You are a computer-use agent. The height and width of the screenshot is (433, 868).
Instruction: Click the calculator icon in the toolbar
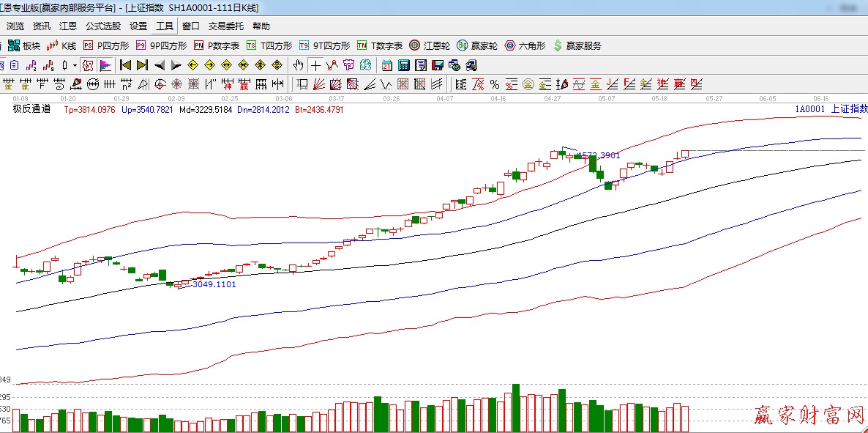(403, 65)
